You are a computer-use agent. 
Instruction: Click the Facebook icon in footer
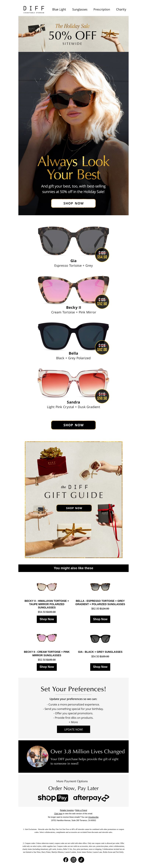coord(66,860)
